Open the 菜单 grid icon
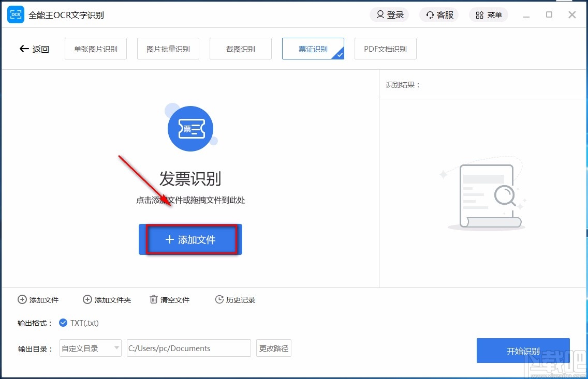The image size is (588, 379). coord(479,14)
